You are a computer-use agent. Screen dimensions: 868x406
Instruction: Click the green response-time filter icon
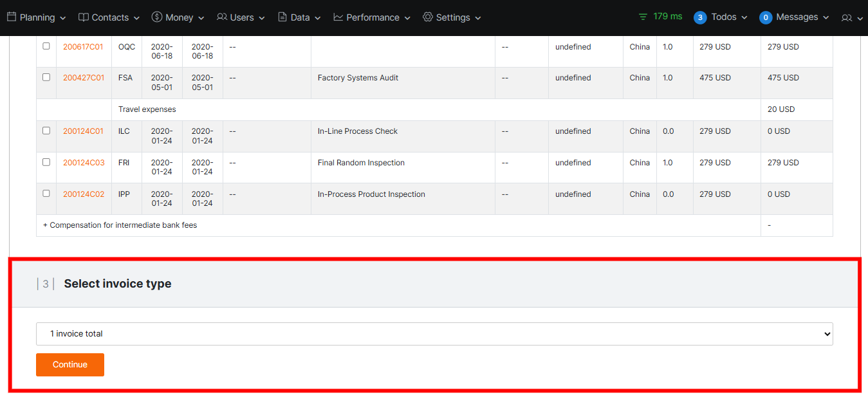pyautogui.click(x=643, y=17)
